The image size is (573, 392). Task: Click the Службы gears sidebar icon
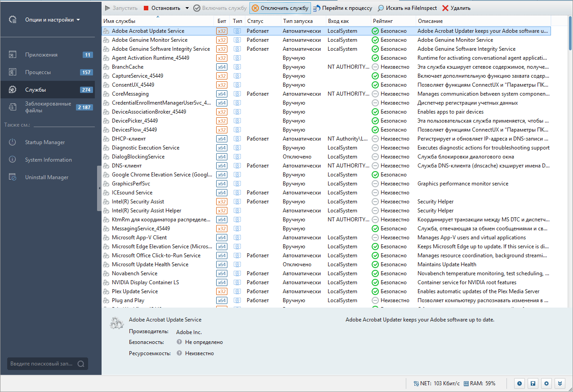13,90
